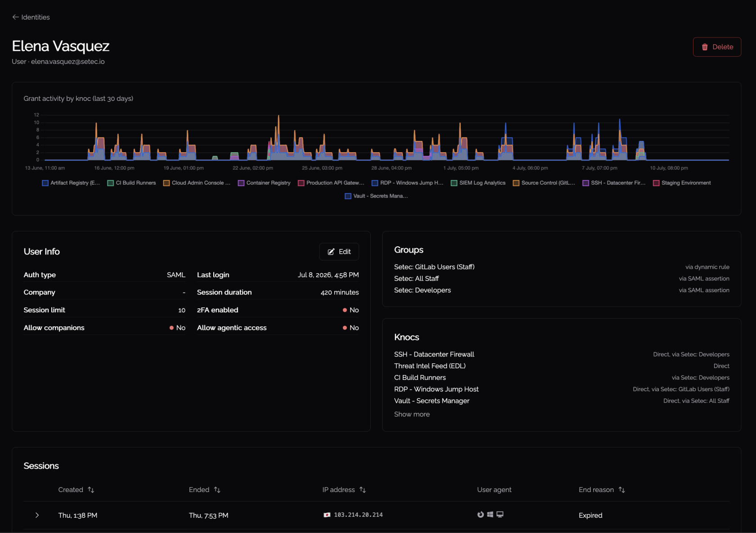The width and height of the screenshot is (756, 533).
Task: Show more knocs in the list
Action: coord(412,414)
